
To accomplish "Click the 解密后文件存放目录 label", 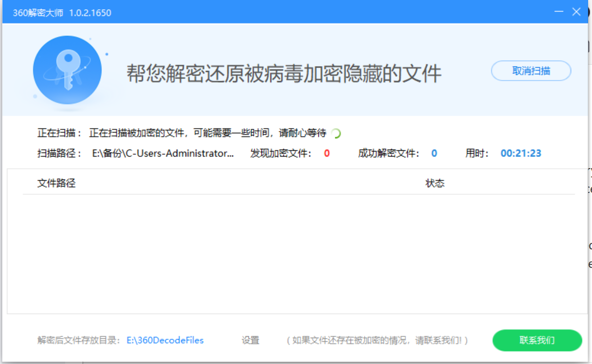I will (79, 340).
